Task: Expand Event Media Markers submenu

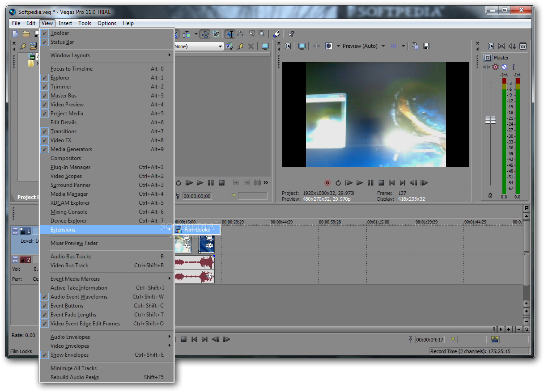Action: pyautogui.click(x=106, y=279)
